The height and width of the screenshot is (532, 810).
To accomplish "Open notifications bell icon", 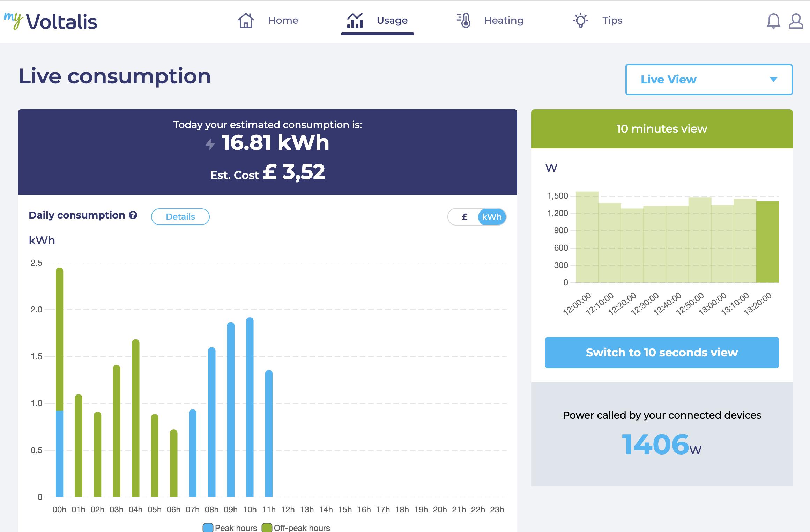I will [x=773, y=21].
